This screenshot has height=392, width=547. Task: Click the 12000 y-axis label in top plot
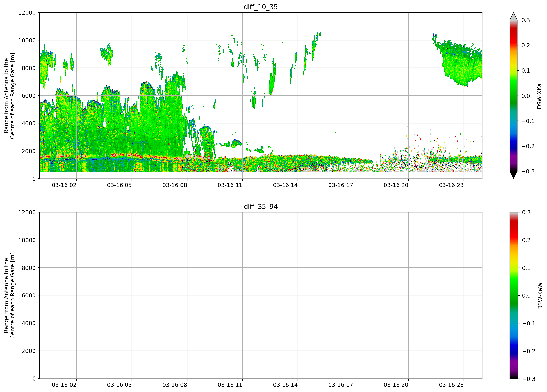tap(27, 13)
